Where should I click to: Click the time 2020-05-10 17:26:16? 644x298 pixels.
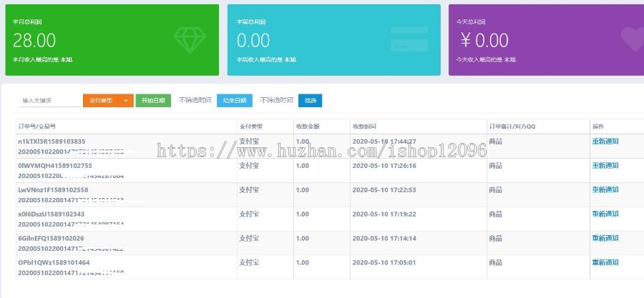point(384,166)
